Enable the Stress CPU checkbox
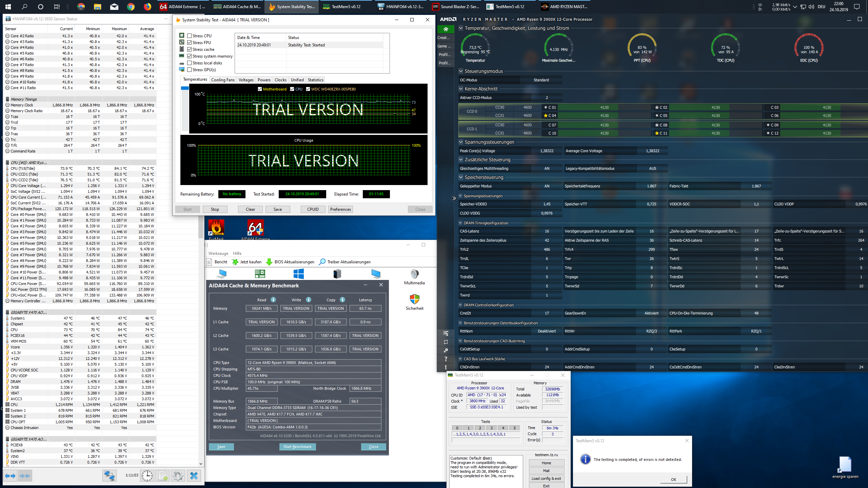The image size is (868, 488). click(190, 36)
